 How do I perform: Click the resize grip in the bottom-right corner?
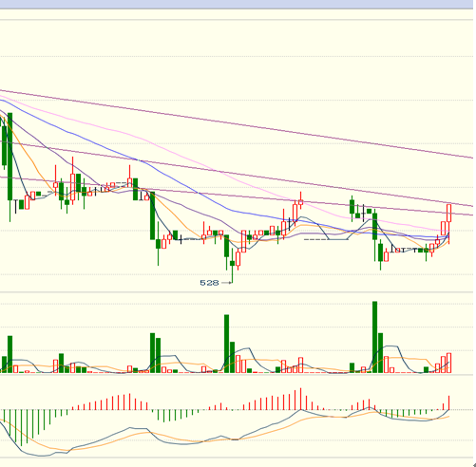(473, 464)
